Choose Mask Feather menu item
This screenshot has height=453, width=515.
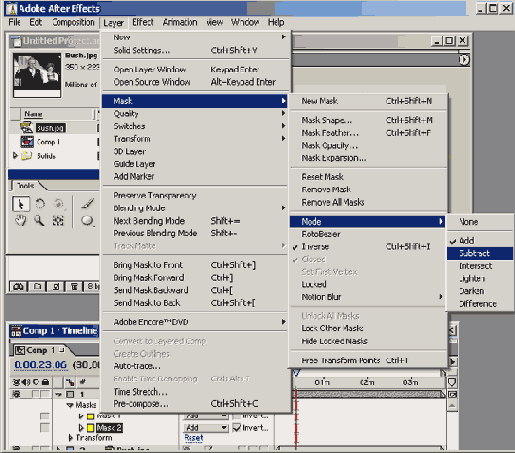pos(367,133)
